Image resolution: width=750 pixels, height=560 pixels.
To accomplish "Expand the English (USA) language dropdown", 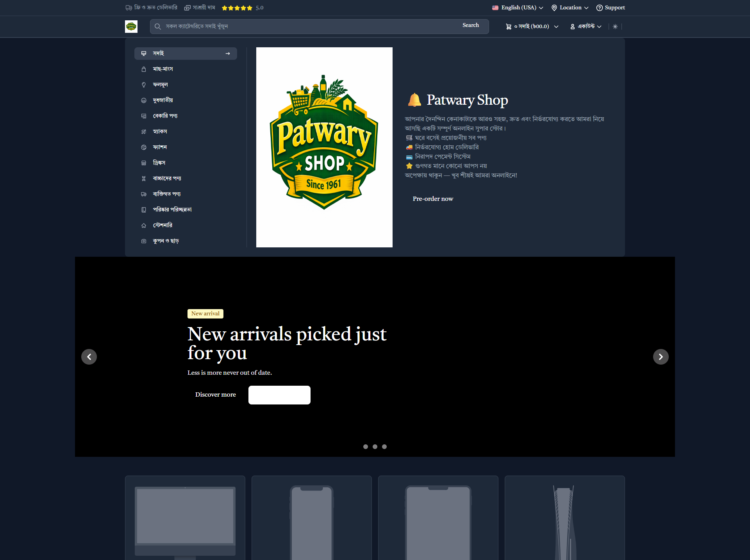I will [517, 7].
